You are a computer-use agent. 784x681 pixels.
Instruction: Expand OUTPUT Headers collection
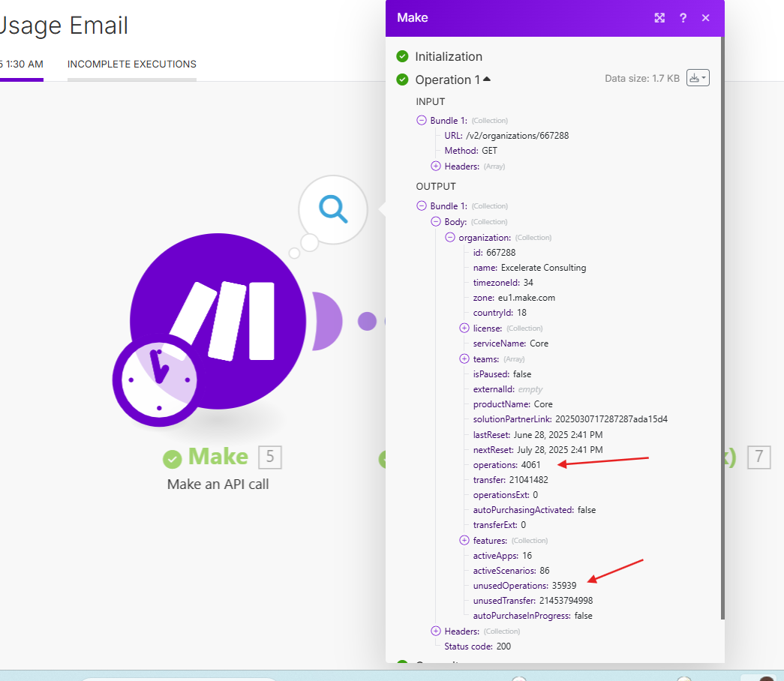pyautogui.click(x=436, y=631)
